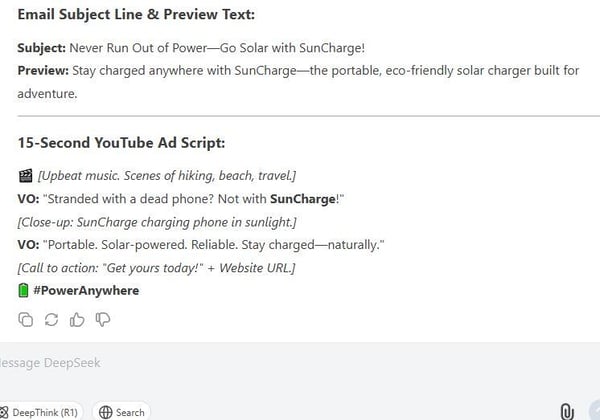Click the DeepThink atom icon
600x420 pixels.
tap(4, 412)
